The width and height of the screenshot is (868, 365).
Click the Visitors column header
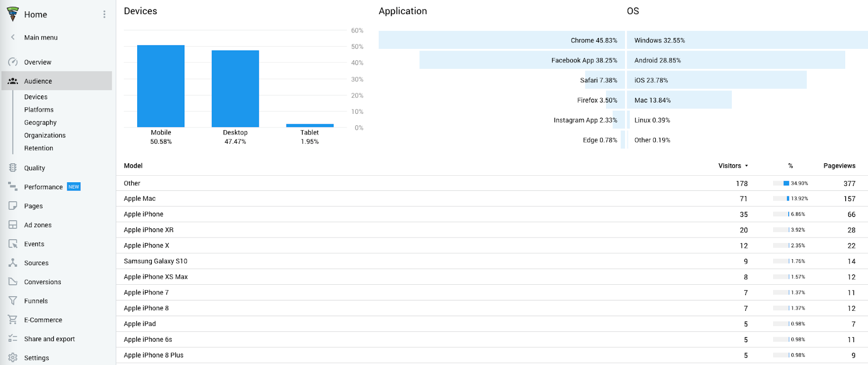click(730, 166)
